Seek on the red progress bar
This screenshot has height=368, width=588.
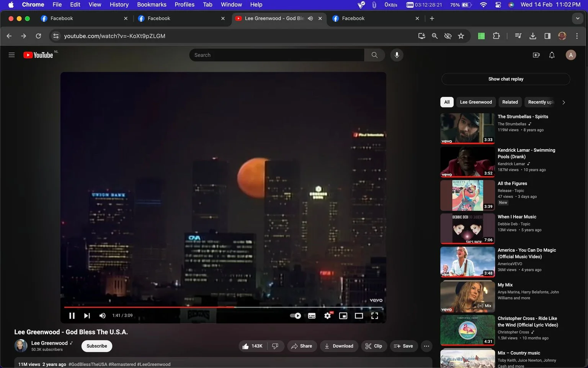(223, 307)
